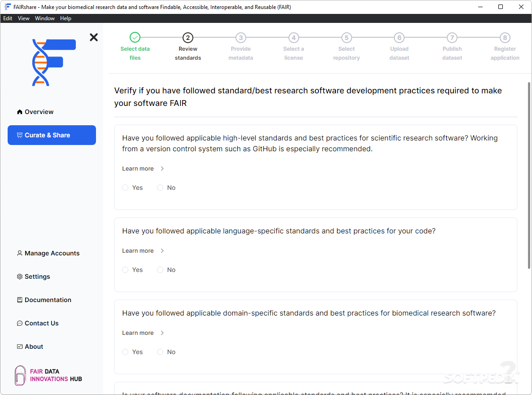Select No for high-level standards question

coord(160,188)
